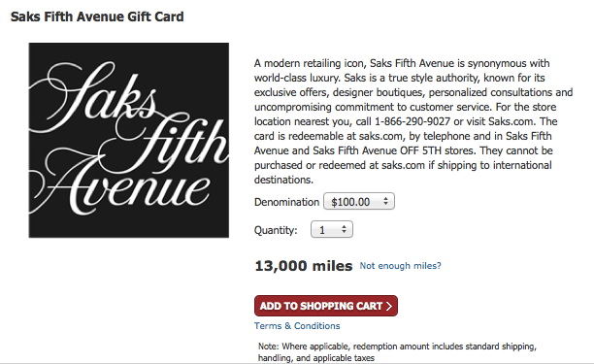594x364 pixels.
Task: Click the word "Saks" in the logo
Action: (x=93, y=95)
